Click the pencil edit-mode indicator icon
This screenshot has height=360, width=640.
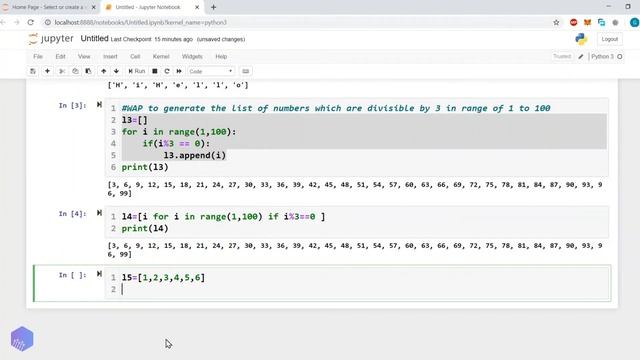pos(581,57)
